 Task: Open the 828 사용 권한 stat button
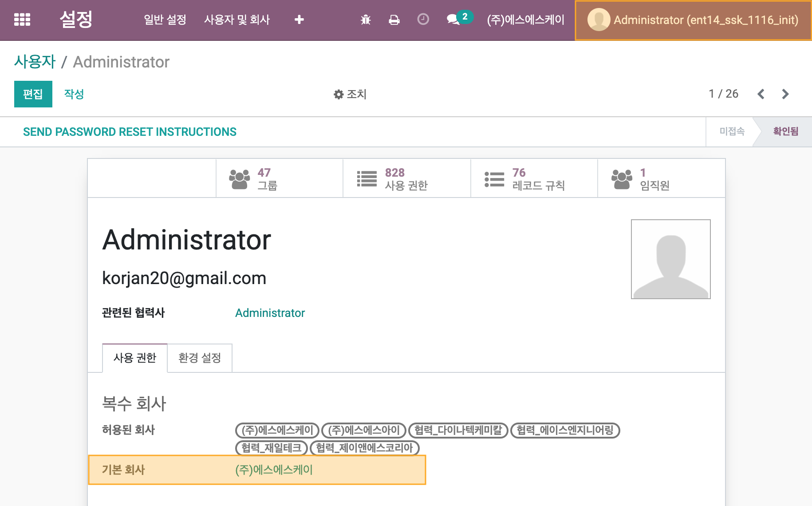(x=407, y=178)
